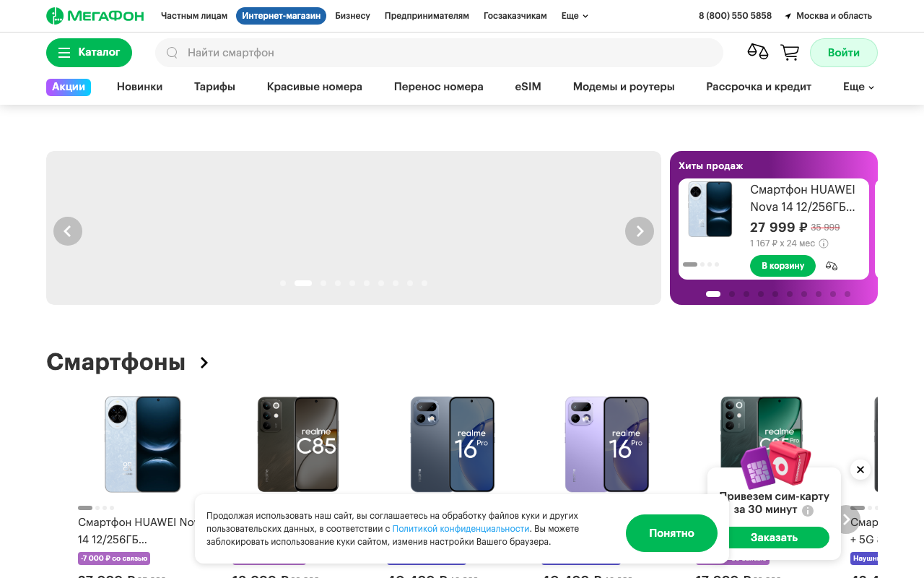
Task: Click the search magnifier icon
Action: pos(172,52)
